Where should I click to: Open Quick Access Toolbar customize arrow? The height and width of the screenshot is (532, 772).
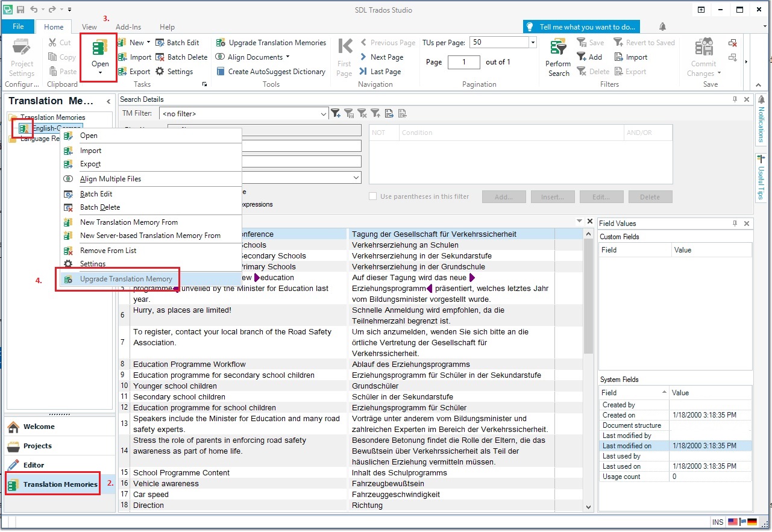pyautogui.click(x=69, y=10)
